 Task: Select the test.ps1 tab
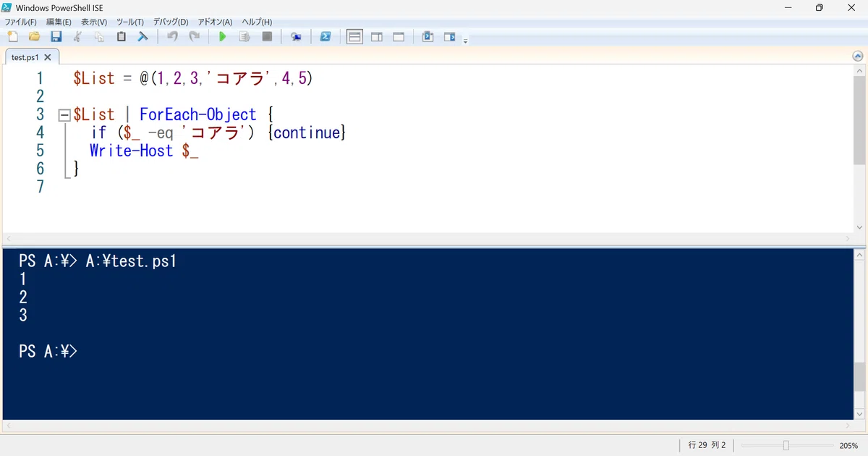(x=25, y=57)
